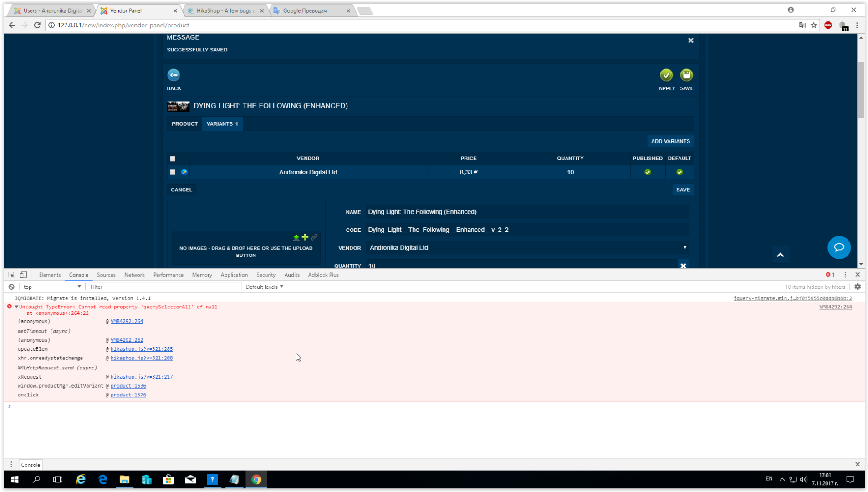Close the Successfully Saved message
Screen dimensions: 868x492
pos(691,41)
